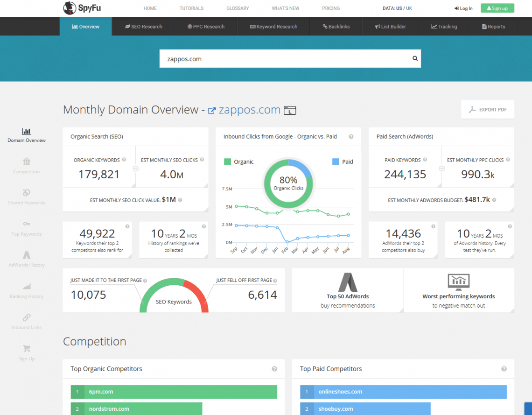This screenshot has height=415, width=532.
Task: Click the Worst performing keywords monitor icon
Action: tap(458, 282)
